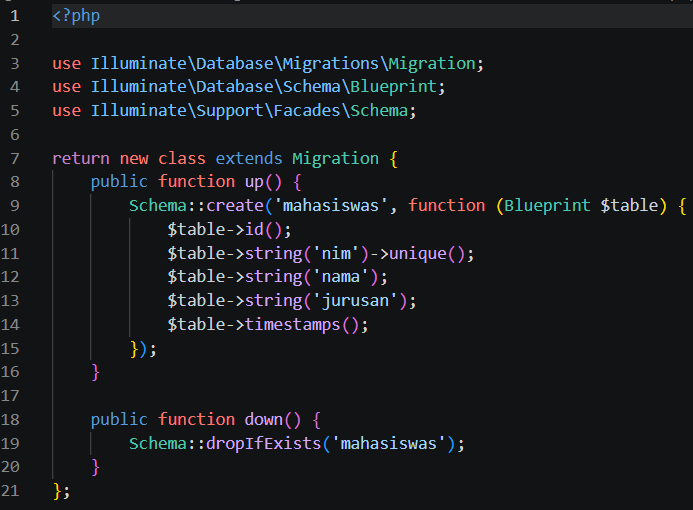
Task: Click 'dropIfExists' method call
Action: point(263,443)
